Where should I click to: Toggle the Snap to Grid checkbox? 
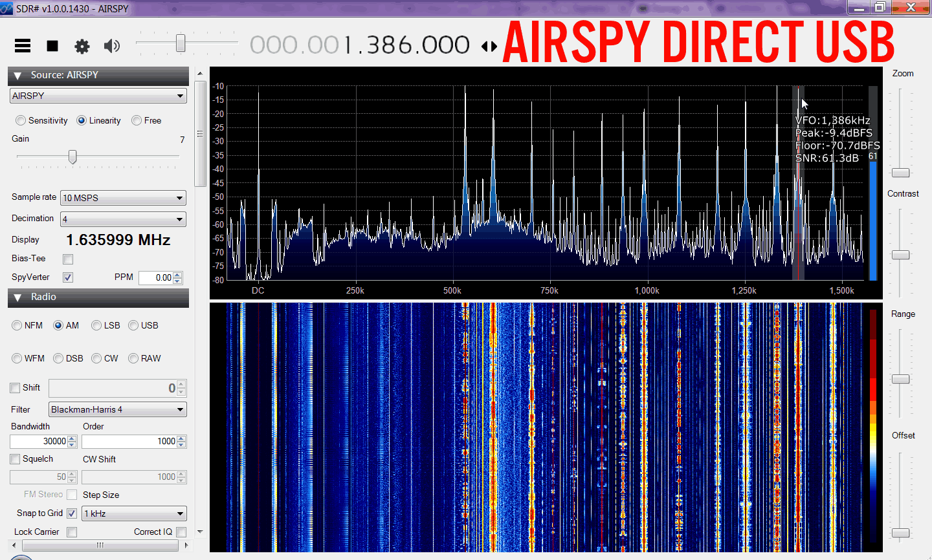[72, 513]
